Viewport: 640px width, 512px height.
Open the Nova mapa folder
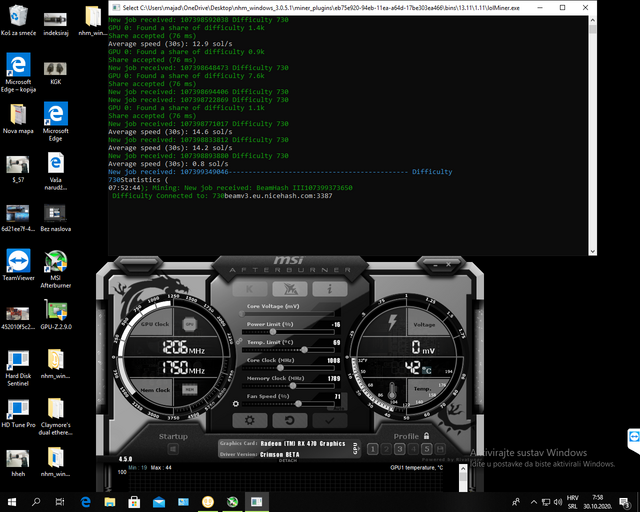pyautogui.click(x=18, y=118)
